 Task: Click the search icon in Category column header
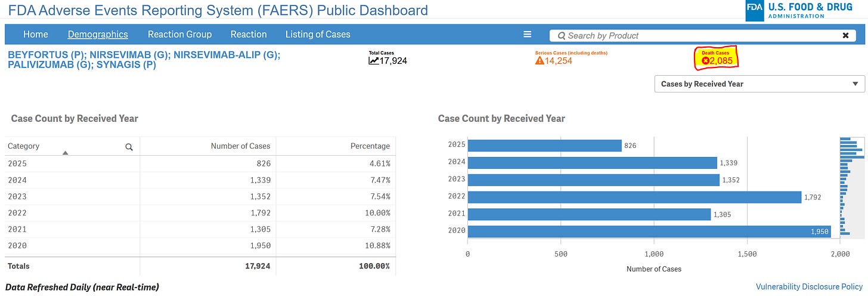(129, 147)
